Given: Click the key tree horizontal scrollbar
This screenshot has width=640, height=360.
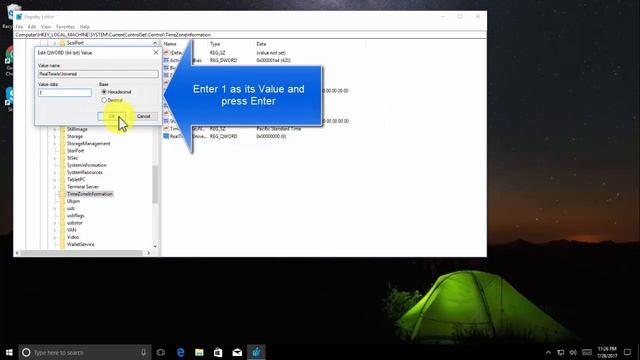Looking at the screenshot, I should [x=82, y=253].
